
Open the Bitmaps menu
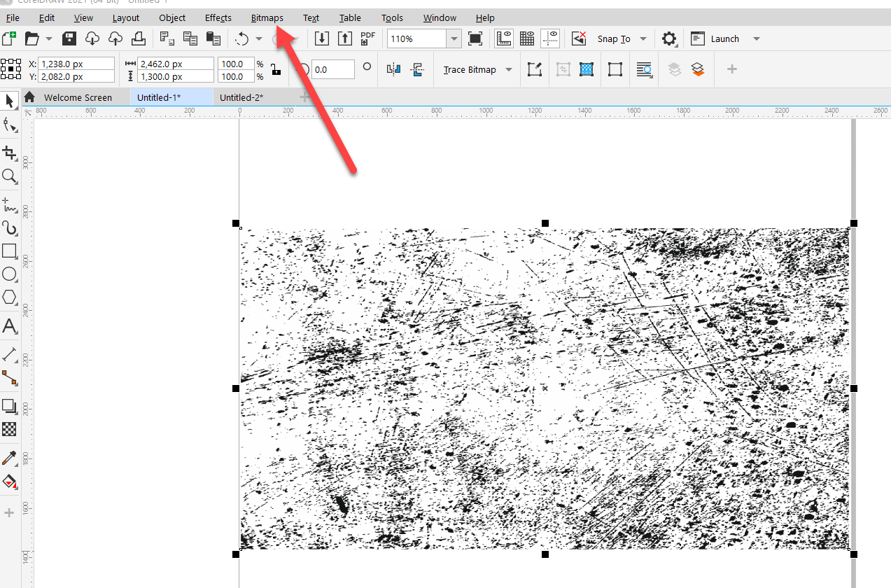267,17
